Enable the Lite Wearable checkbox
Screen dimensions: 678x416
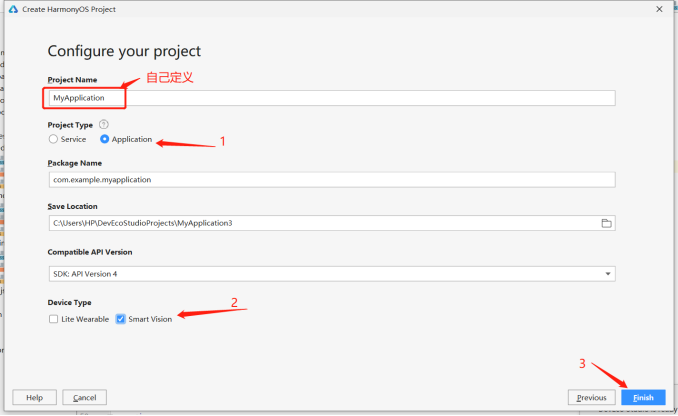54,319
